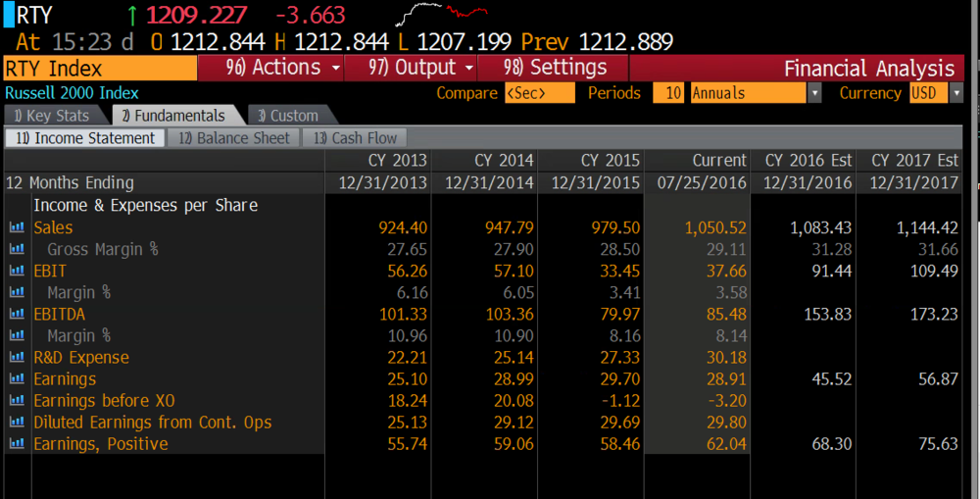Screen dimensions: 980x499
Task: Open the Cash Flow sub-tab
Action: click(355, 138)
